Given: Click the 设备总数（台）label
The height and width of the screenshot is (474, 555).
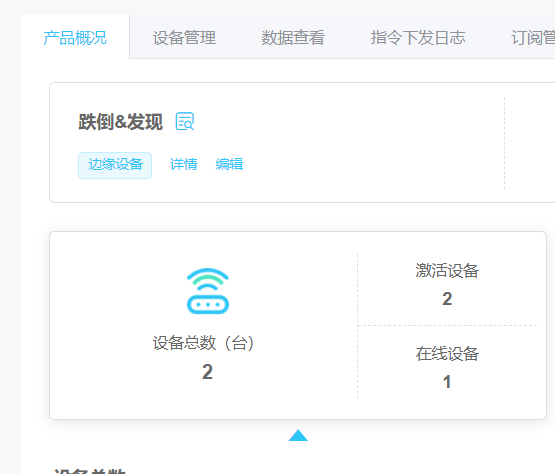Looking at the screenshot, I should tap(204, 343).
